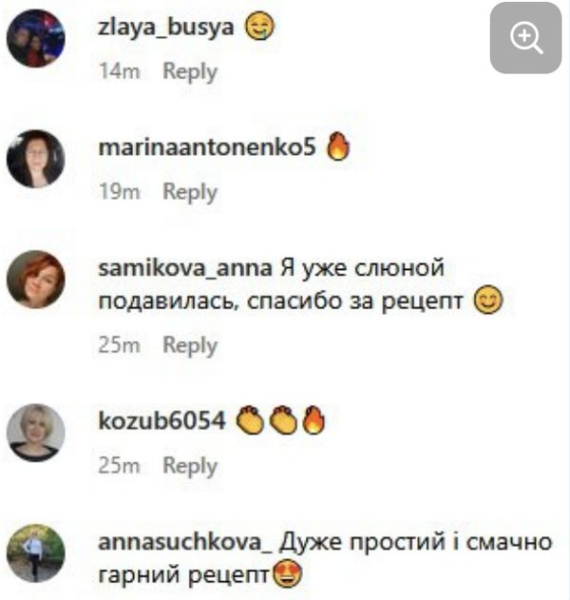The width and height of the screenshot is (570, 600).
Task: Open marinaantonenko5 profile avatar
Action: (36, 159)
